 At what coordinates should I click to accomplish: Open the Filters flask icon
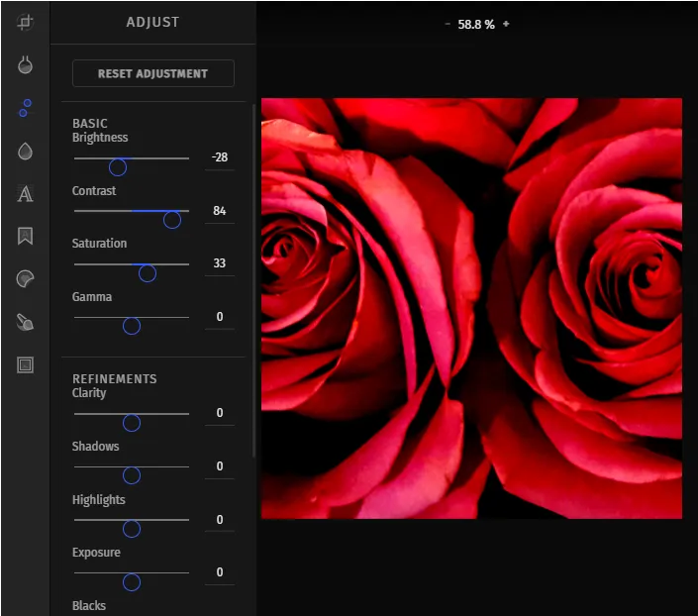point(25,64)
